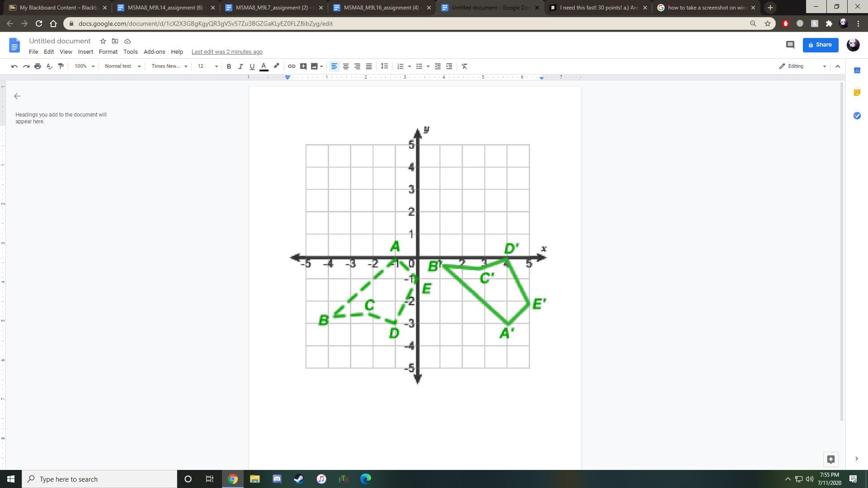
Task: Open the 100% zoom dropdown
Action: click(x=85, y=66)
